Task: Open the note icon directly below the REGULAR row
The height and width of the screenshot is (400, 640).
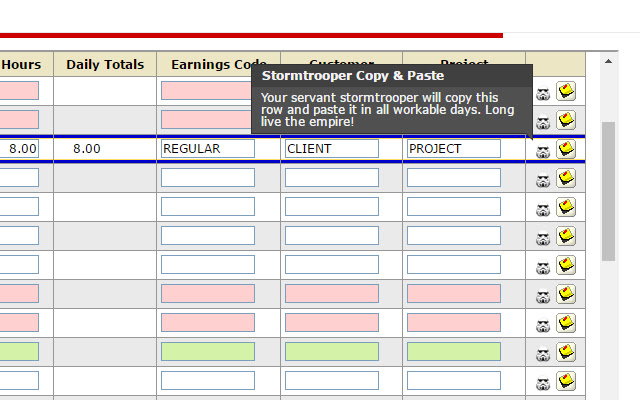Action: coord(566,178)
